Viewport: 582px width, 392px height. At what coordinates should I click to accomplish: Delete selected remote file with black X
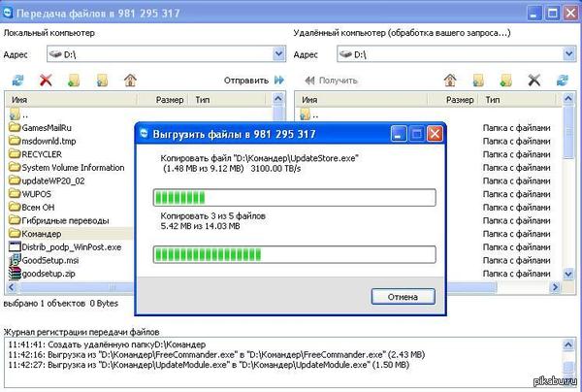click(534, 80)
